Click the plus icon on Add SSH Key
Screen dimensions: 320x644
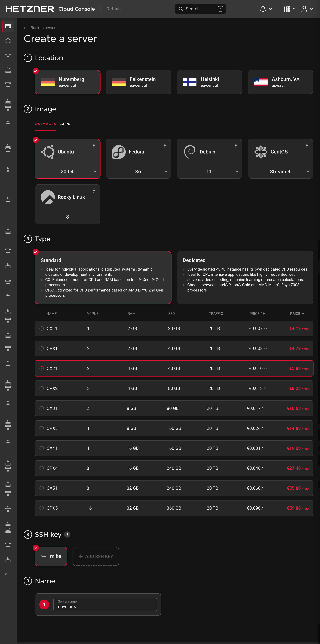tap(81, 556)
